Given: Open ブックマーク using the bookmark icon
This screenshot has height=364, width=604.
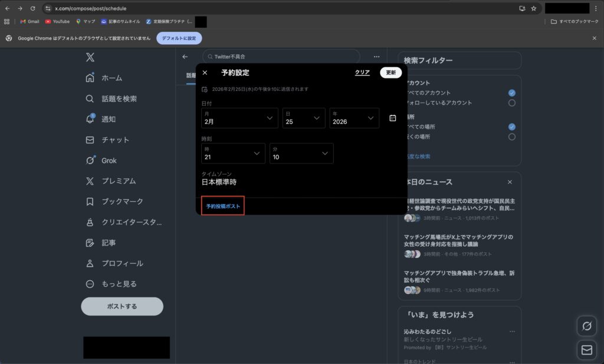Looking at the screenshot, I should (x=90, y=201).
